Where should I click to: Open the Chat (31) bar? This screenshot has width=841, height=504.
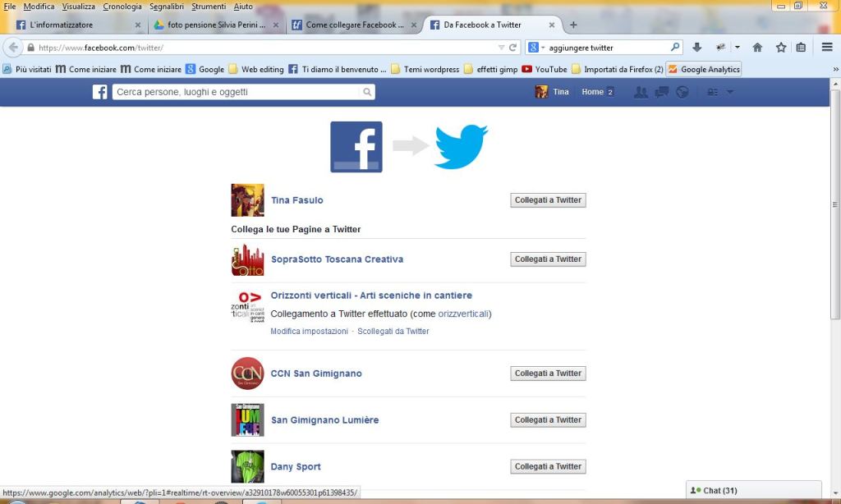754,490
